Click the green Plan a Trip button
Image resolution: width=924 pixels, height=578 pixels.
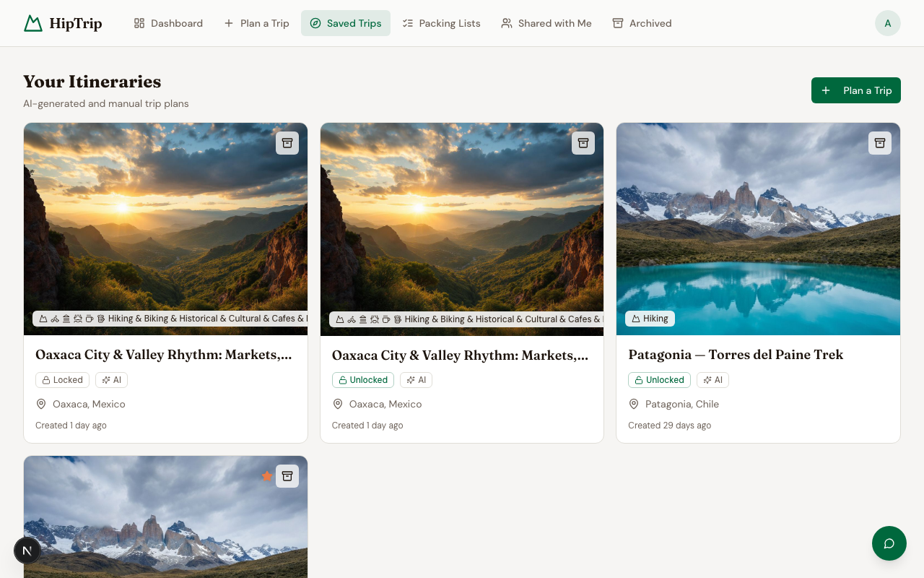point(856,90)
